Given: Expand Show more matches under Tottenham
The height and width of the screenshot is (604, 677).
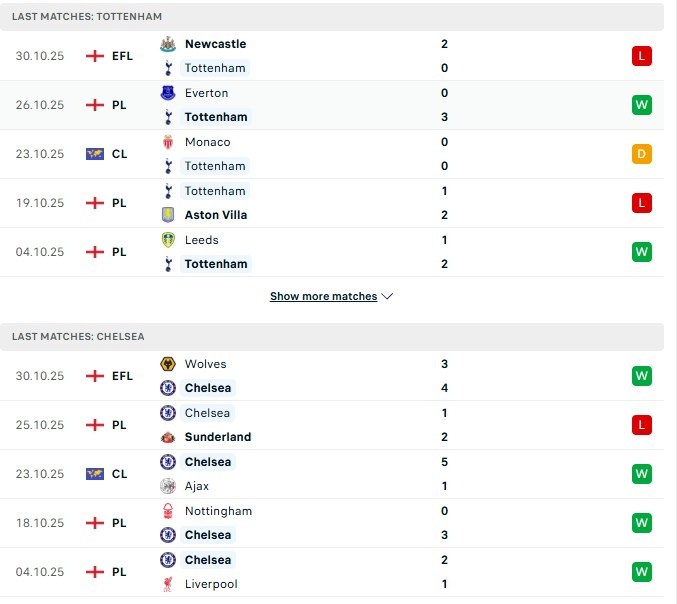Looking at the screenshot, I should pyautogui.click(x=323, y=297).
